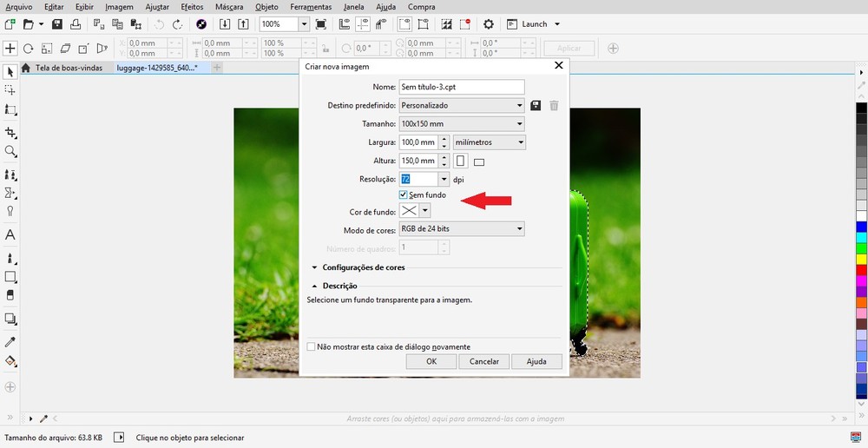Click the status bar arrow beside Tamanho do arquivo
Image resolution: width=868 pixels, height=448 pixels.
tap(119, 438)
